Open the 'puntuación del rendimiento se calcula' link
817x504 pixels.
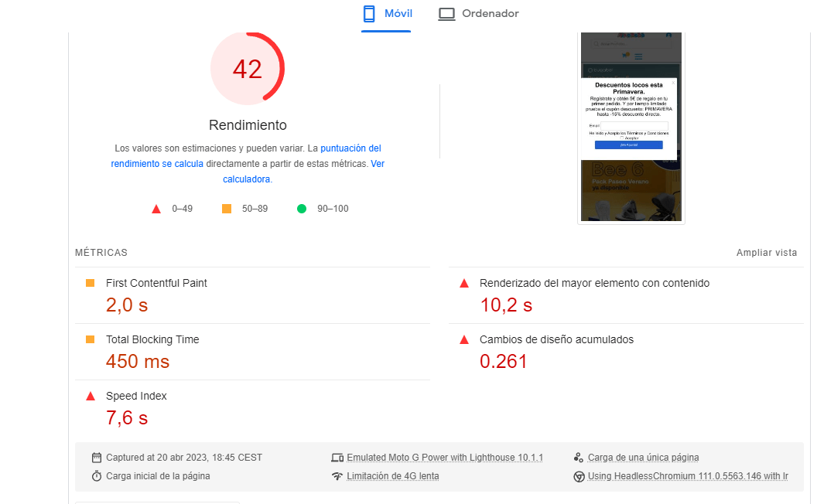coord(246,155)
